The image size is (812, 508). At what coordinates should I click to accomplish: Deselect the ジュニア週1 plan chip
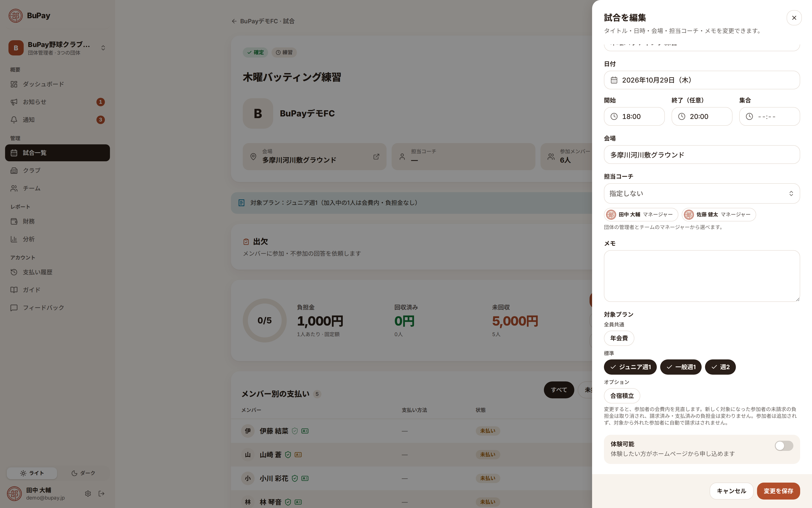[630, 367]
